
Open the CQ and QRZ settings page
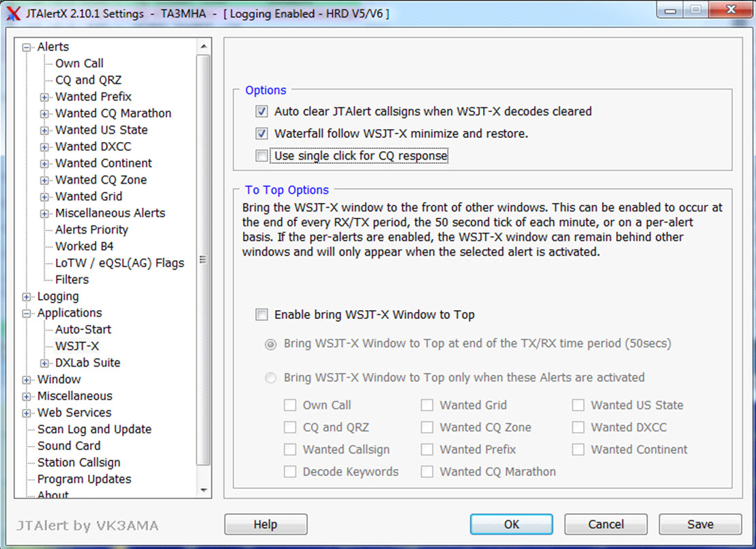point(88,80)
